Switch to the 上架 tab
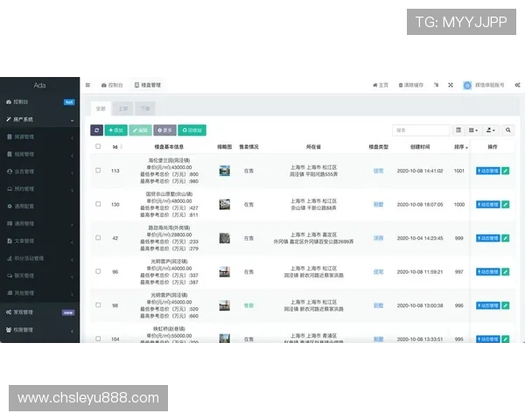The width and height of the screenshot is (525, 420). 122,108
